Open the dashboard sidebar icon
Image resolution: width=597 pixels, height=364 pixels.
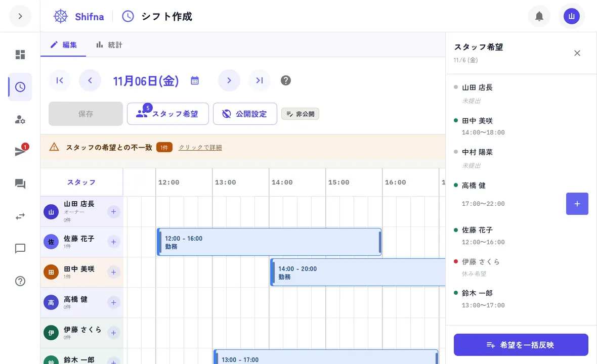(20, 55)
